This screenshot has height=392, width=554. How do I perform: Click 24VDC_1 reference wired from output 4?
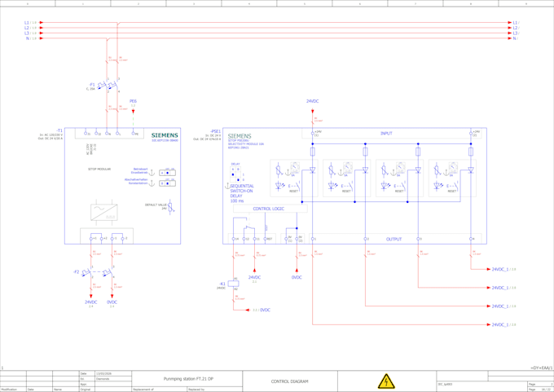tap(503, 269)
